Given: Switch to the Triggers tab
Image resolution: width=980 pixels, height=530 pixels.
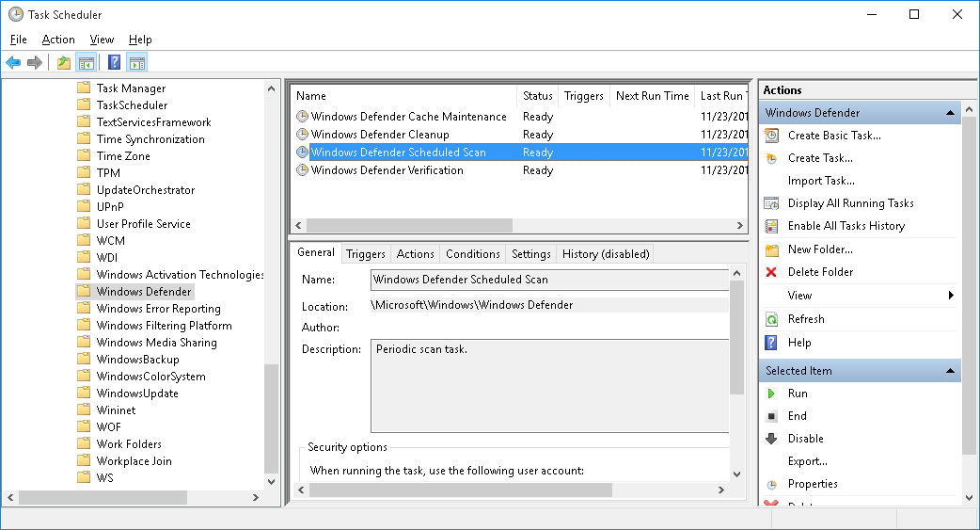Looking at the screenshot, I should pyautogui.click(x=366, y=254).
